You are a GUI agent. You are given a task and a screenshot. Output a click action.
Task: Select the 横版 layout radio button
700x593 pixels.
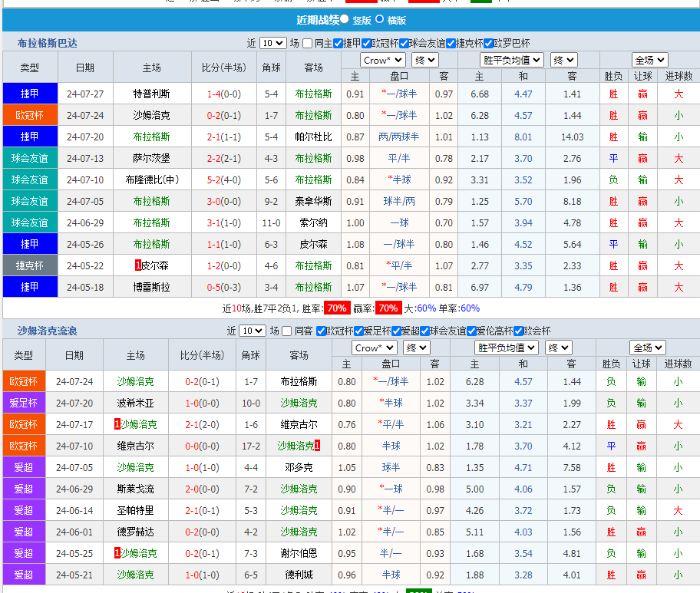[x=379, y=19]
